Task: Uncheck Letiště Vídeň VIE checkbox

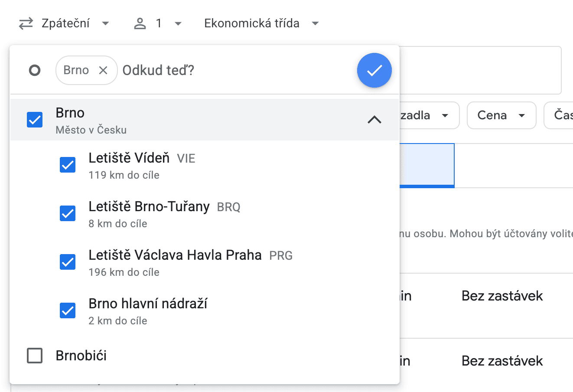Action: (x=68, y=165)
